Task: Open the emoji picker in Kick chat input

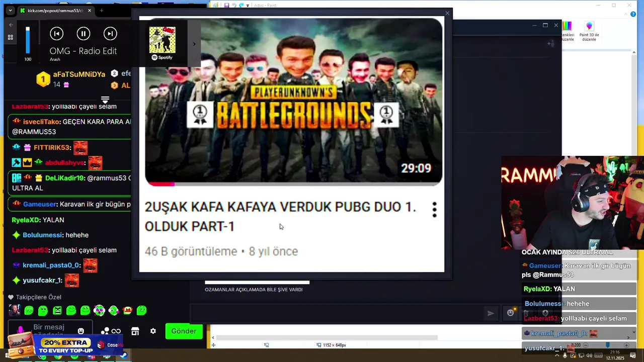Action: pyautogui.click(x=80, y=331)
